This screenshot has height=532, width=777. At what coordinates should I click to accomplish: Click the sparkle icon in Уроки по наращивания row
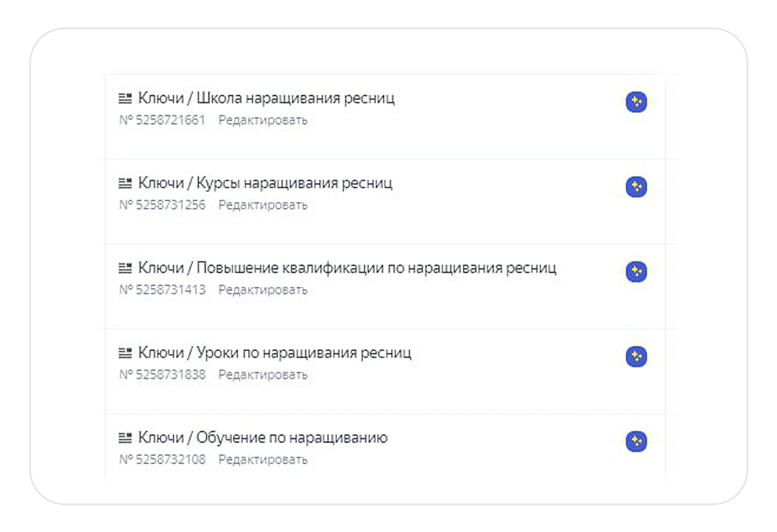tap(636, 356)
